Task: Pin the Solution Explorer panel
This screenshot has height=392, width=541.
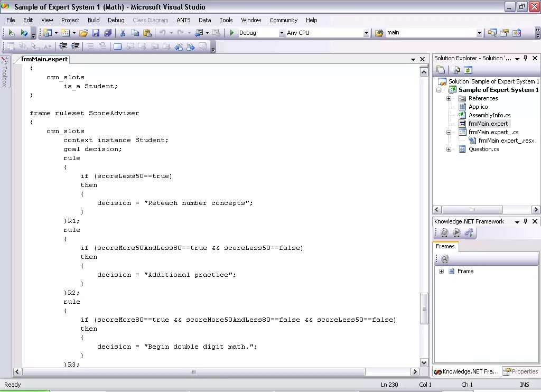Action: click(526, 58)
